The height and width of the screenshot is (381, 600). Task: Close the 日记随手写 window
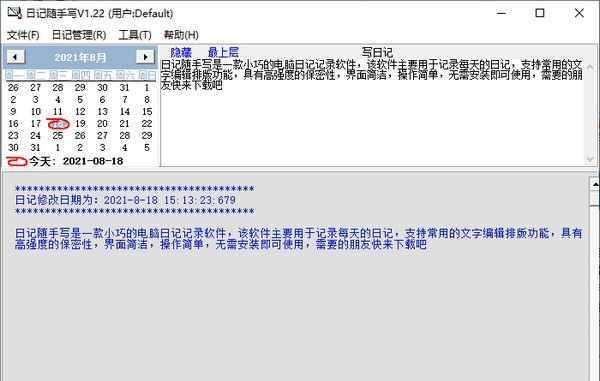point(579,13)
